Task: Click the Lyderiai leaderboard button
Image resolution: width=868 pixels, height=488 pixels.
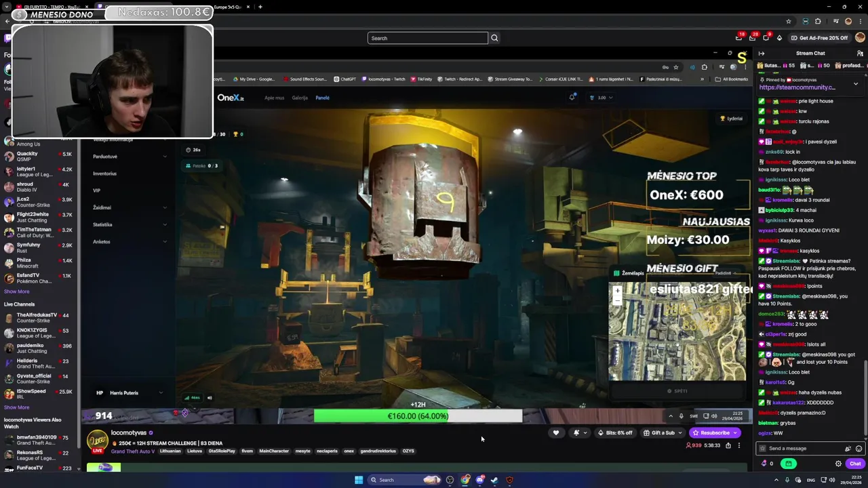Action: click(731, 119)
